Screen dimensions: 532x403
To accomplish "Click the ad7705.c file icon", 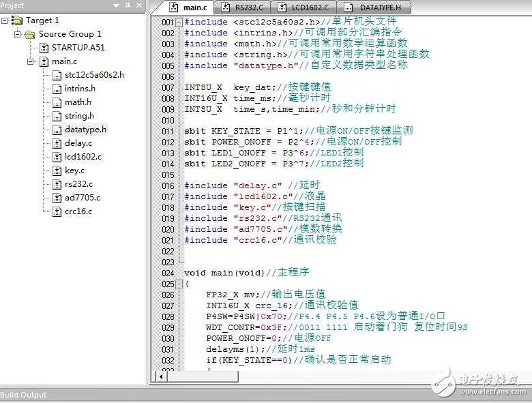I will (57, 198).
